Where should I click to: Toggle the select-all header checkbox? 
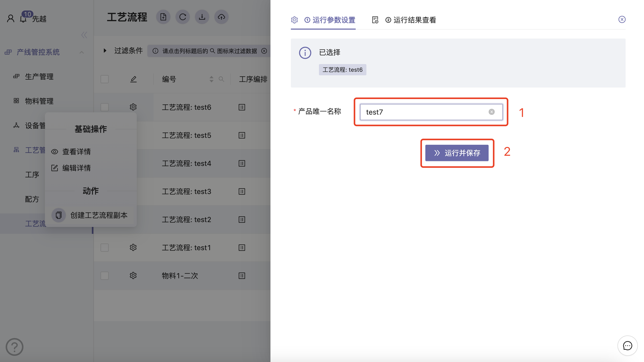coord(105,79)
